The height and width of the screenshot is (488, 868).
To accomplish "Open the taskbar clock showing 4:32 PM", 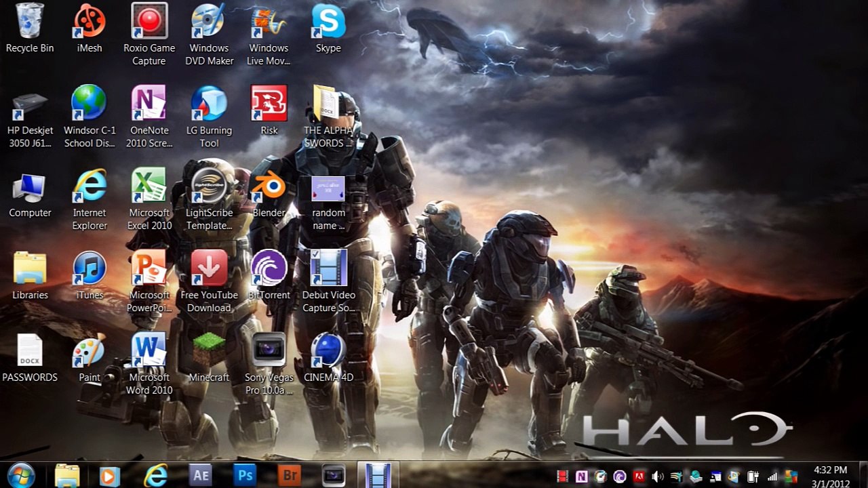I will coord(829,476).
